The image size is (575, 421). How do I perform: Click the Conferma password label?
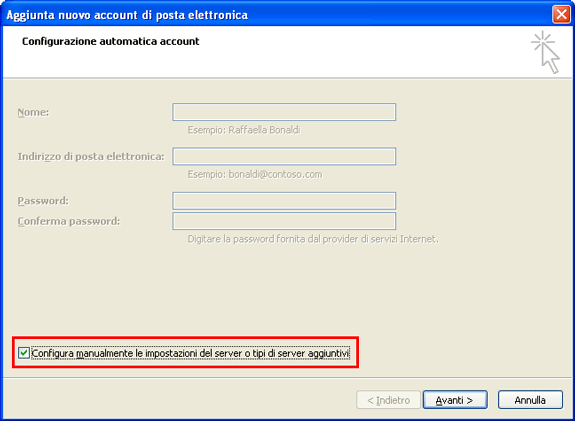click(x=69, y=221)
